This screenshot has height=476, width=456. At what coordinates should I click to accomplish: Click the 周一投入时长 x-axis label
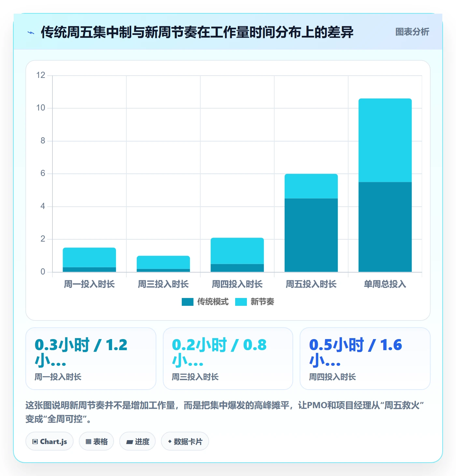coord(89,284)
